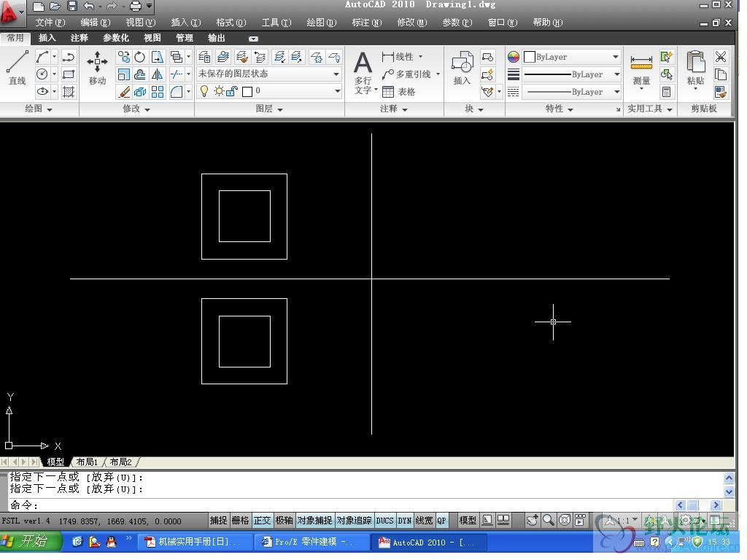Click the zoom magnifier icon in status bar
The width and height of the screenshot is (747, 560).
coord(549,520)
